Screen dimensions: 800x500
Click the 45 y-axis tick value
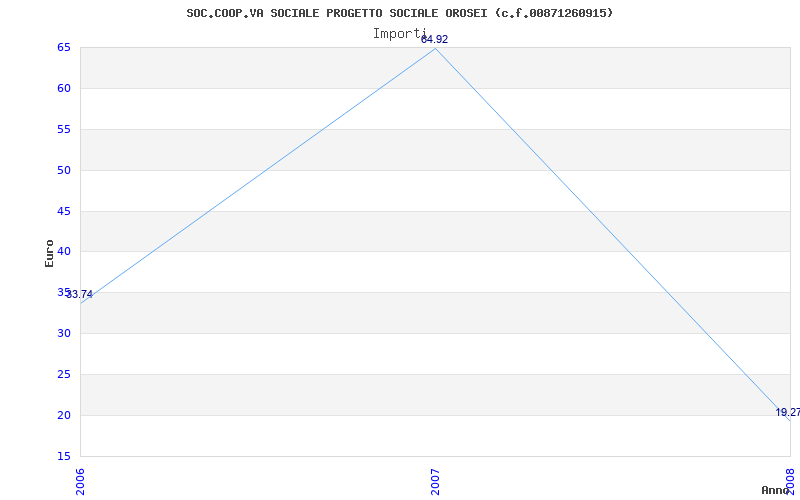(x=64, y=211)
